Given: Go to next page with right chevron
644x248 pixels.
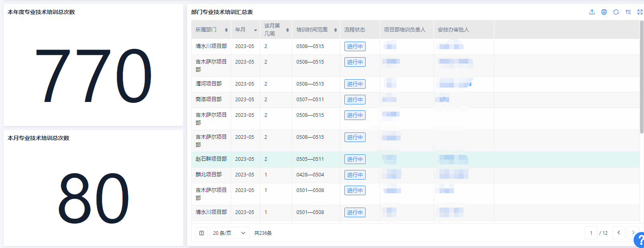Looking at the screenshot, I should [633, 233].
